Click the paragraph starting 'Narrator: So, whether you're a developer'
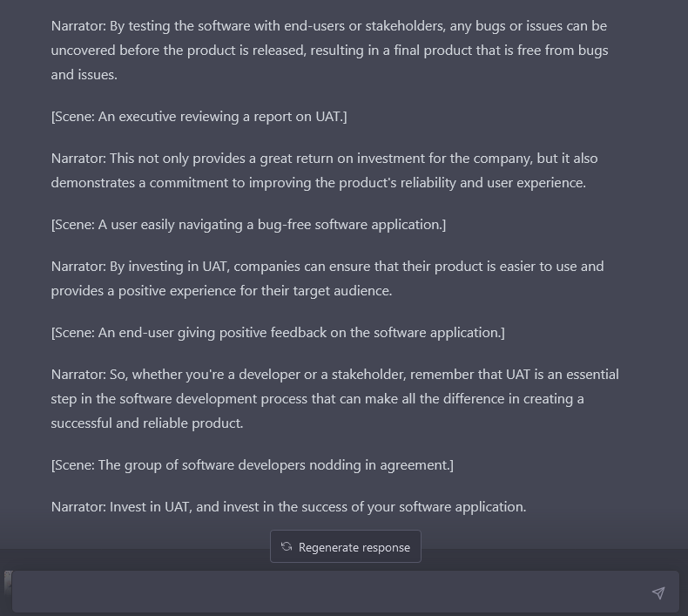This screenshot has height=616, width=688. 334,398
